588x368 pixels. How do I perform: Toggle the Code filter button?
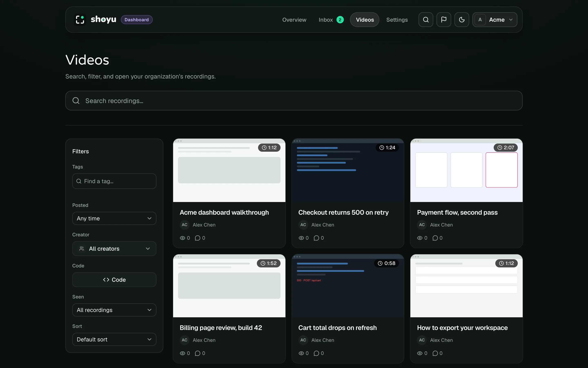[x=114, y=280]
